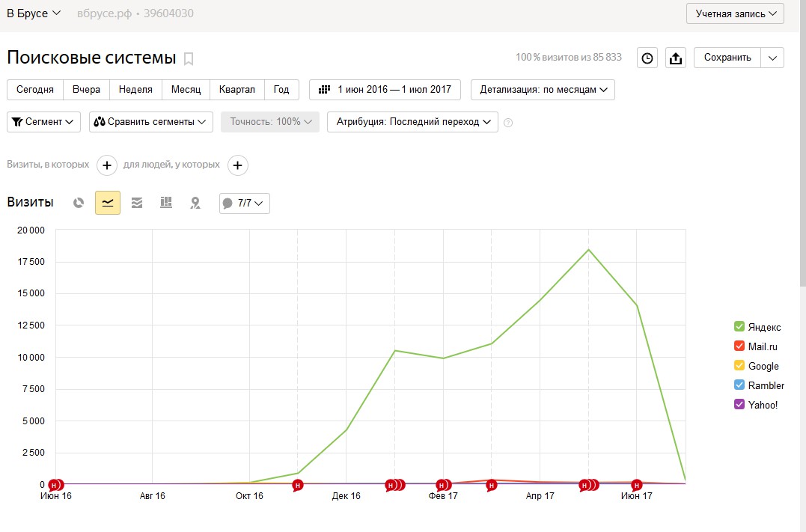Open report history clock icon

point(647,58)
